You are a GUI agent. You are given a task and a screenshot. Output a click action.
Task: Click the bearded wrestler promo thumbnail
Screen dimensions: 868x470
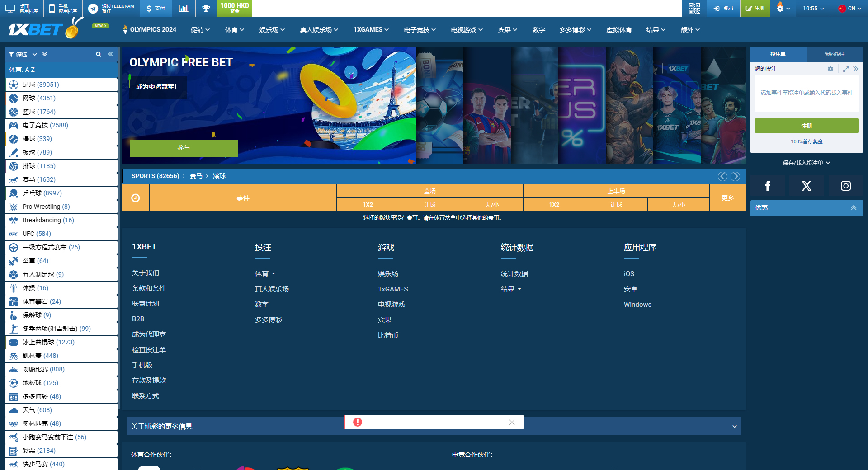[629, 105]
